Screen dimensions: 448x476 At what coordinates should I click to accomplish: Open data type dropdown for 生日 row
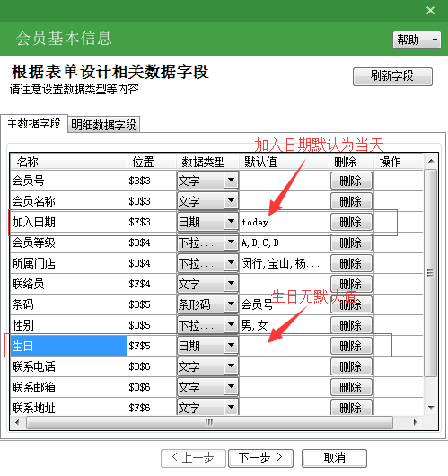(231, 346)
